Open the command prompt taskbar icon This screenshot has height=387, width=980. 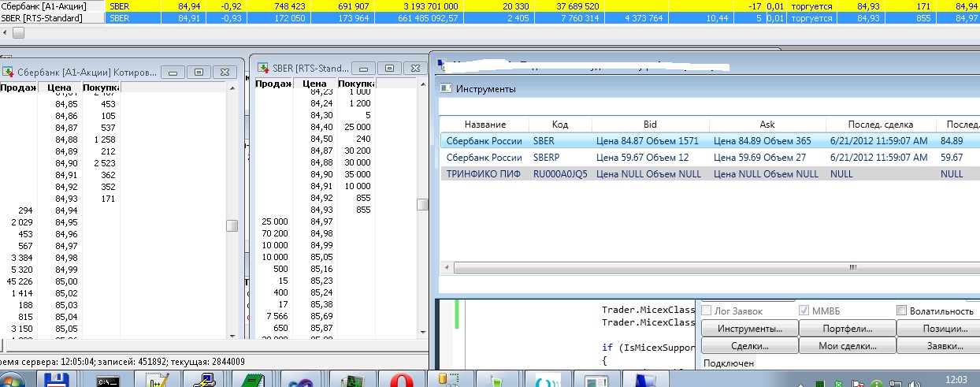pyautogui.click(x=107, y=381)
